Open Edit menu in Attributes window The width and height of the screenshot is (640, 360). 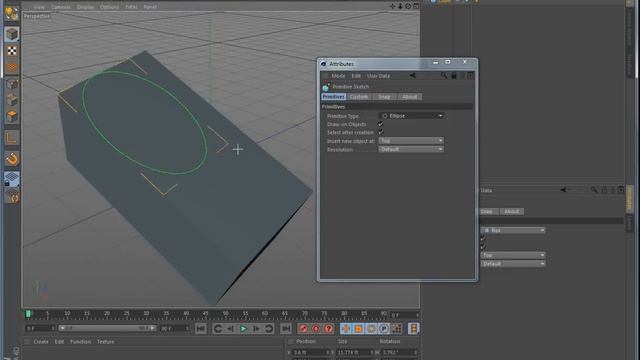(x=356, y=76)
